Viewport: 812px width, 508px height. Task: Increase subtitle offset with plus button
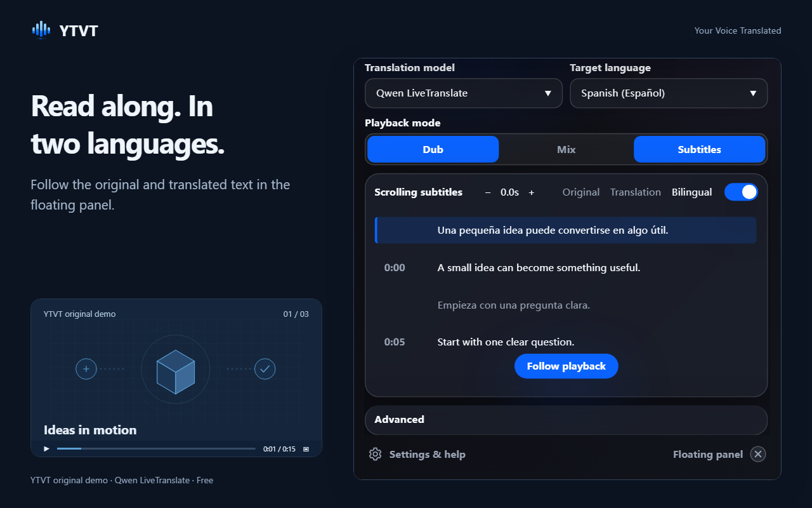click(532, 192)
